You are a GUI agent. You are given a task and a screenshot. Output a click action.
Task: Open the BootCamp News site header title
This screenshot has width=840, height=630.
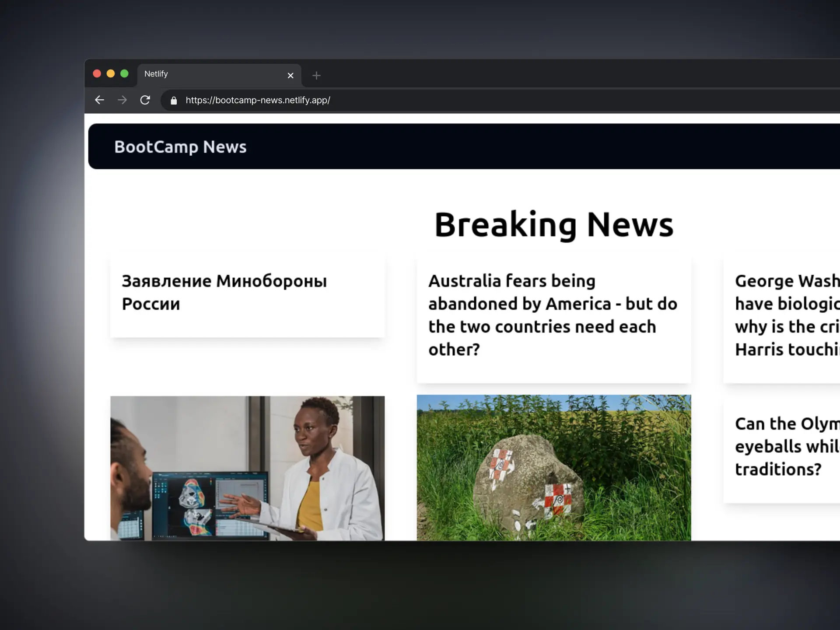pos(180,147)
